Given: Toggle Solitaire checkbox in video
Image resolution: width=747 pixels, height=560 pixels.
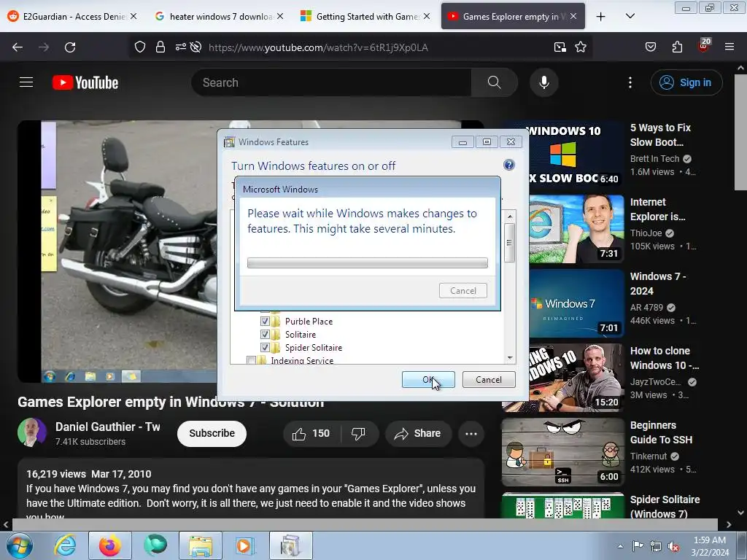Looking at the screenshot, I should [x=265, y=334].
